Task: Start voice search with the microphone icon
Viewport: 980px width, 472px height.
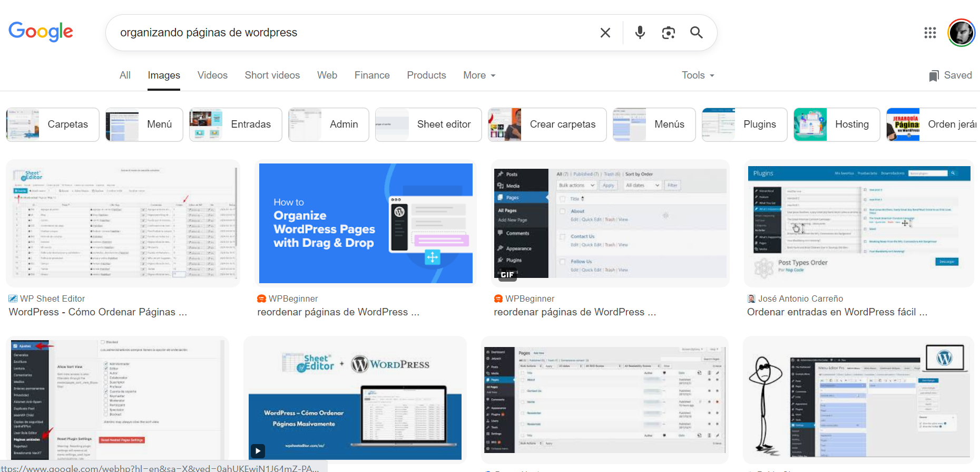Action: pos(640,33)
